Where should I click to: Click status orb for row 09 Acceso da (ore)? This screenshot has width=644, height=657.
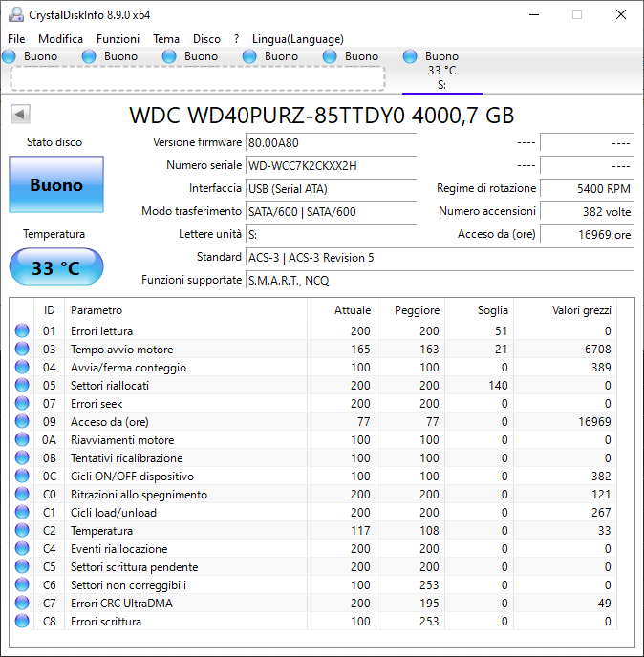point(22,421)
